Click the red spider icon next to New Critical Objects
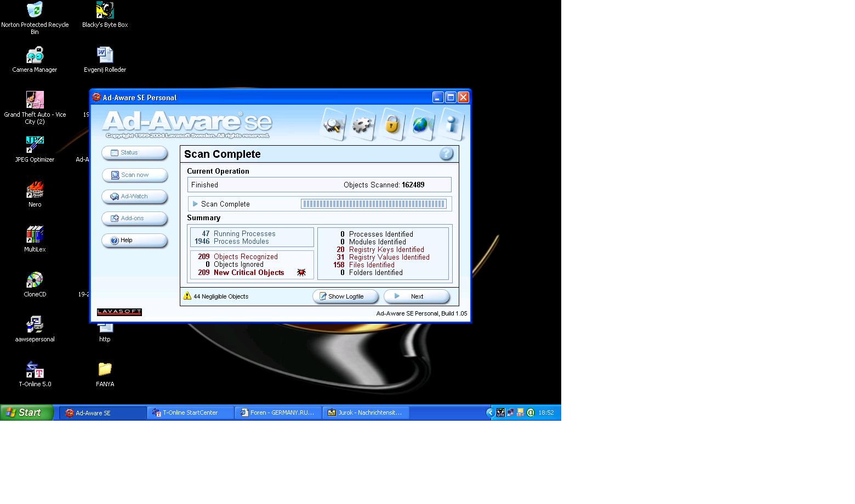855x504 pixels. point(301,272)
